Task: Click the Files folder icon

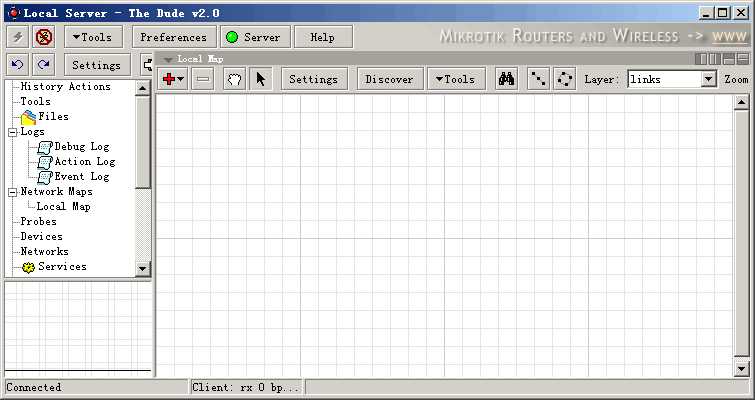Action: [28, 117]
